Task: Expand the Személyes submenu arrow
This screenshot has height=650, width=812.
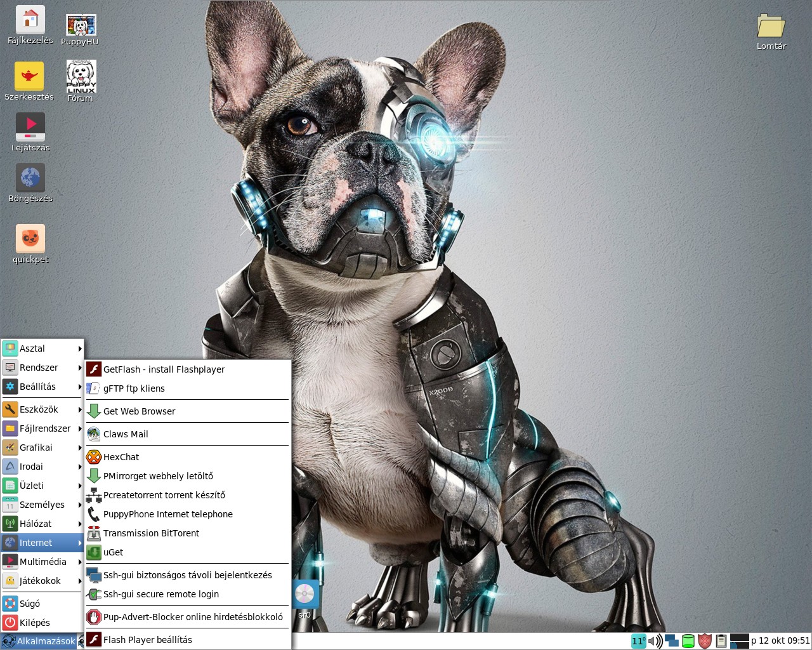Action: coord(80,505)
